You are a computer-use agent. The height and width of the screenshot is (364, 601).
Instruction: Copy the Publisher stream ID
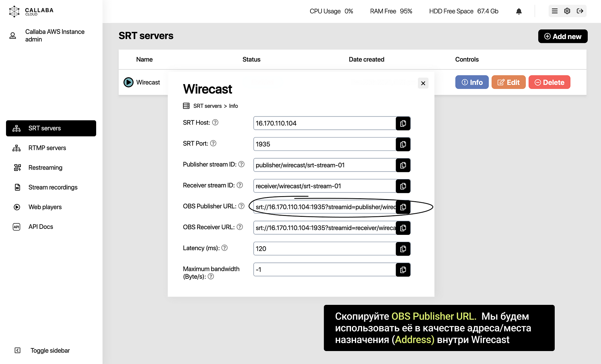pos(403,165)
